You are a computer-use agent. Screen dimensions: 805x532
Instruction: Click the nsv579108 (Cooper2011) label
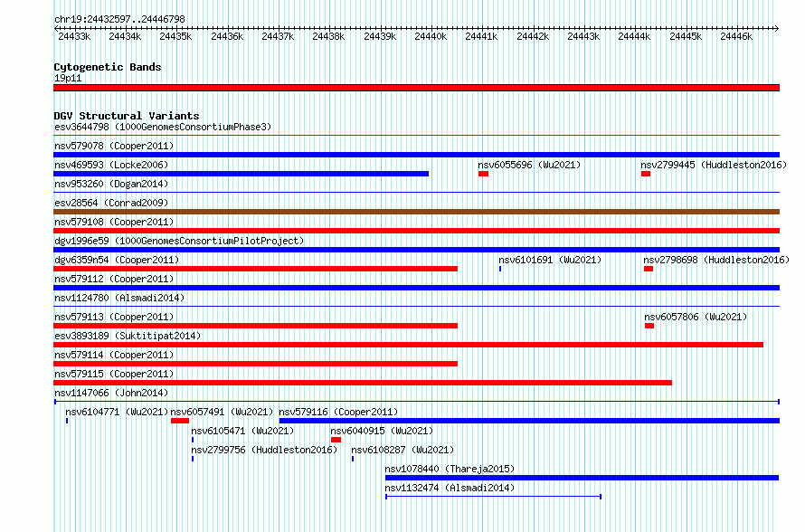(x=114, y=222)
